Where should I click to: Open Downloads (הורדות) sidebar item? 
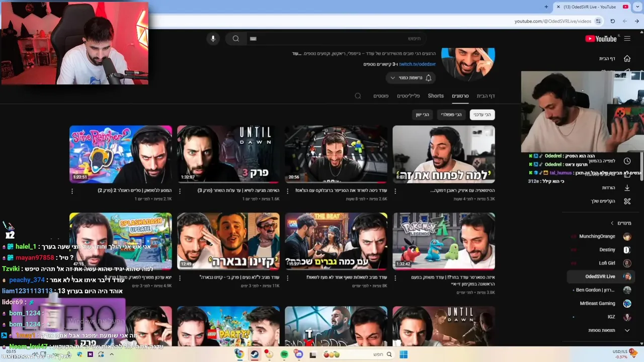point(614,188)
